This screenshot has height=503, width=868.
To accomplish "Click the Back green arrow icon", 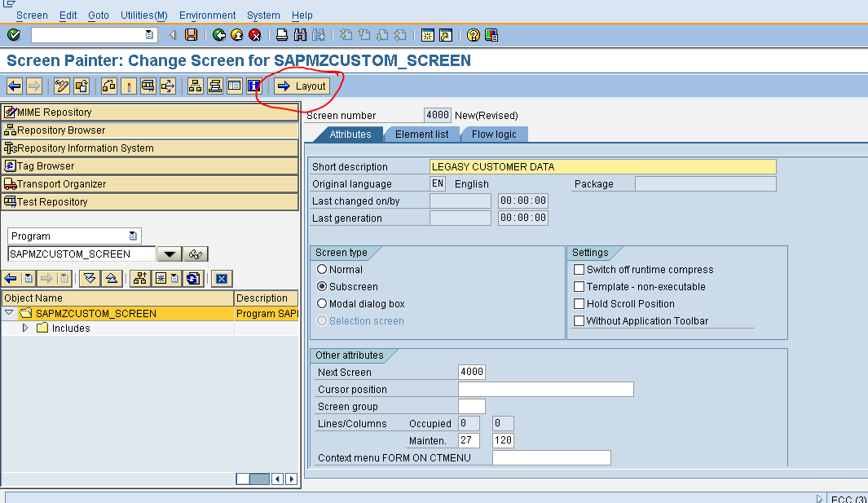I will (x=220, y=35).
